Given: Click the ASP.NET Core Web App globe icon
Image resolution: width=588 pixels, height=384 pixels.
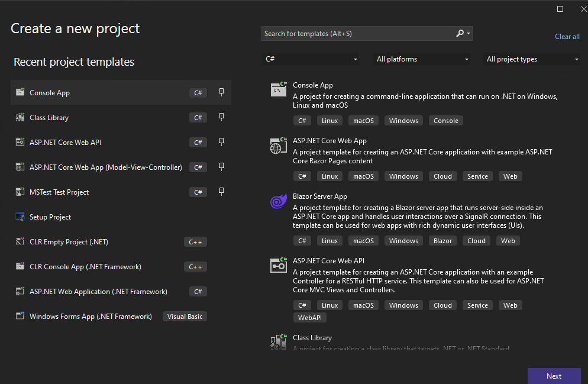Looking at the screenshot, I should [279, 146].
